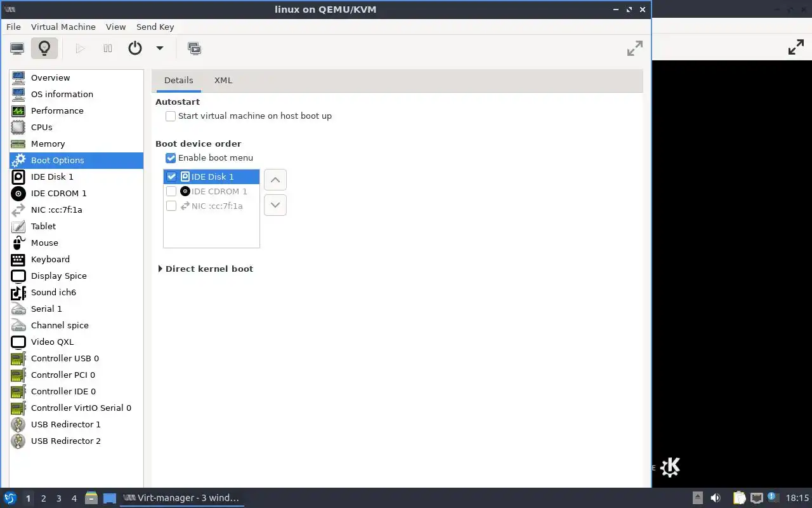Toggle fullscreen in linux VM toolbar
This screenshot has width=812, height=508.
point(634,48)
